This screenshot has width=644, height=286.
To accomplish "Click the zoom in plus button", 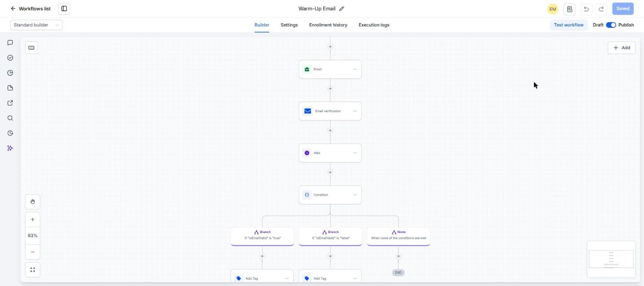I will coord(32,220).
